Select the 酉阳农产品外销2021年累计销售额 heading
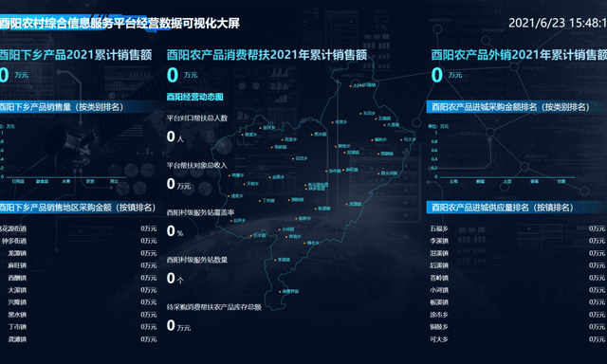Screen dimensions: 607x364 click(519, 55)
